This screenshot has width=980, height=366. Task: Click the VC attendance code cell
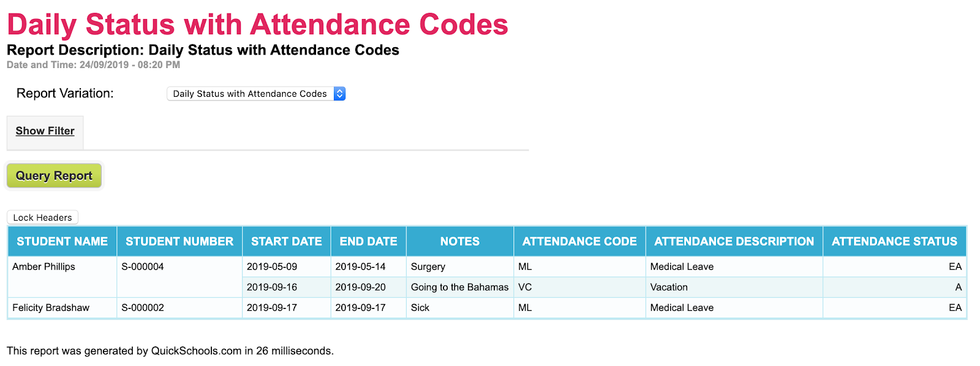[x=525, y=287]
